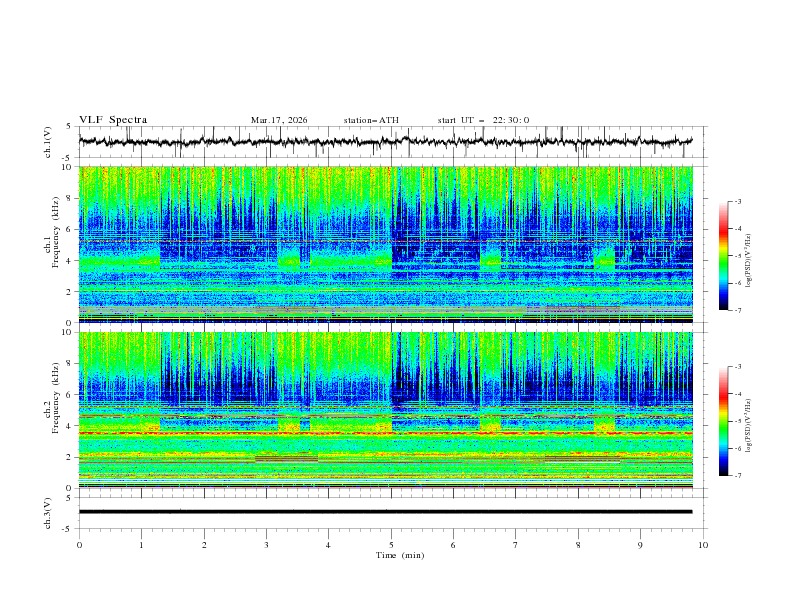Click time axis tick label "5"
This screenshot has width=792, height=612.
tap(391, 545)
